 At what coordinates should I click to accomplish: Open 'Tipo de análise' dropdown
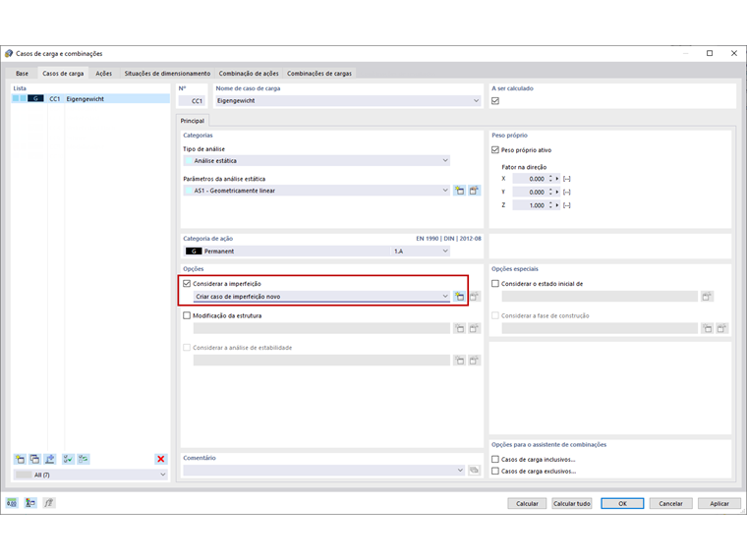coord(445,160)
